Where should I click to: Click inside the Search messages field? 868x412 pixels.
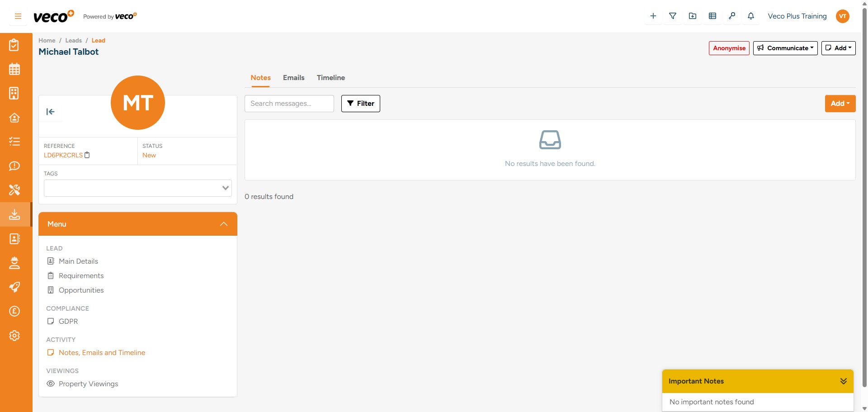point(289,104)
